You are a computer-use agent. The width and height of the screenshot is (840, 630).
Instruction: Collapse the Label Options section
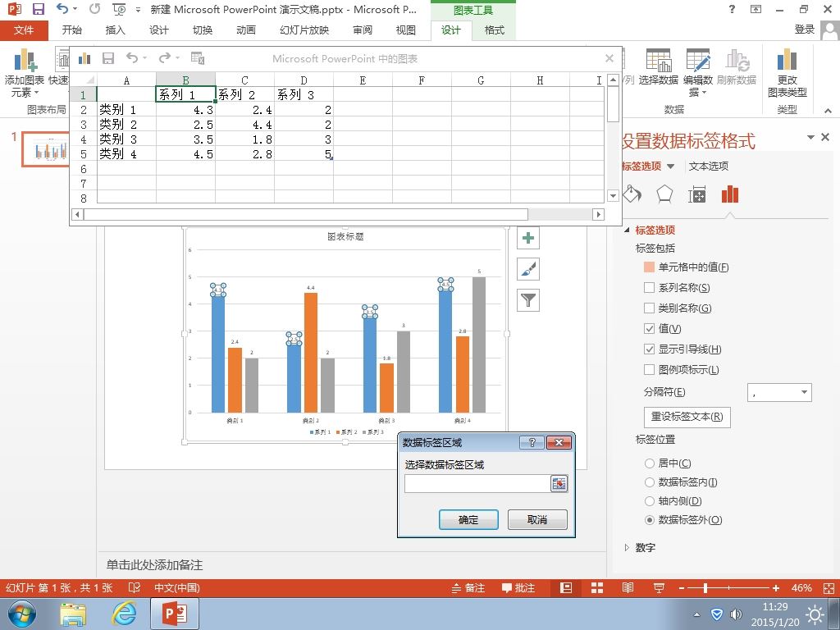tap(628, 231)
